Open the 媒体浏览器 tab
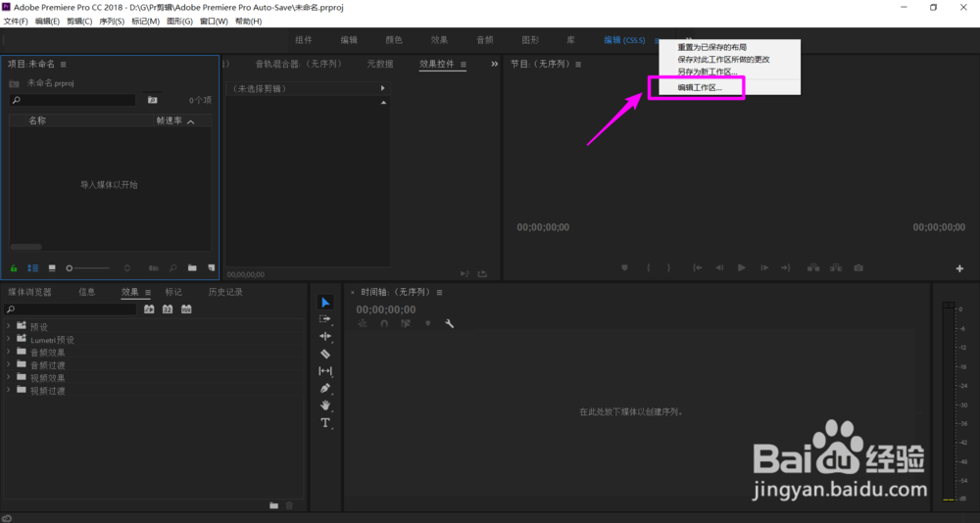The height and width of the screenshot is (523, 980). pos(30,292)
